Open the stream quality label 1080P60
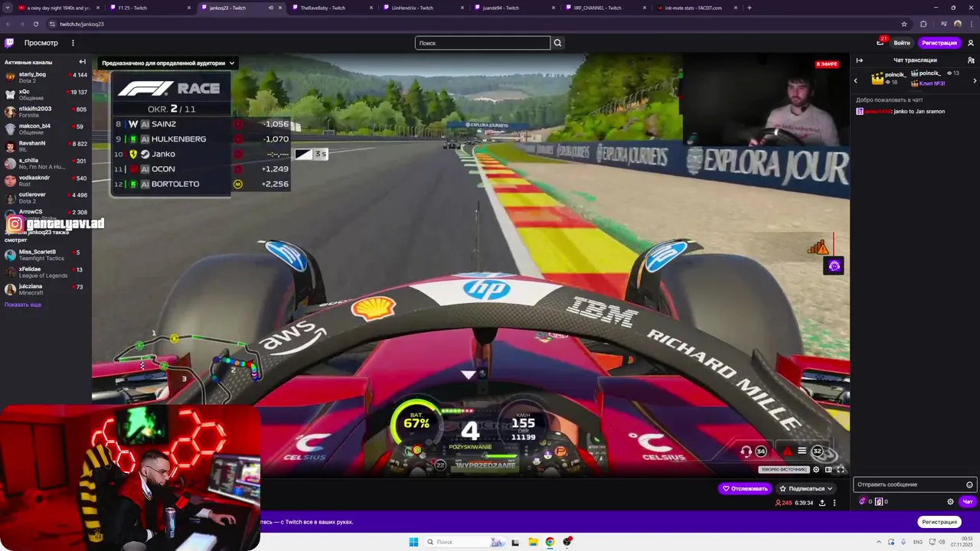Screen dimensions: 980x551 [x=783, y=469]
